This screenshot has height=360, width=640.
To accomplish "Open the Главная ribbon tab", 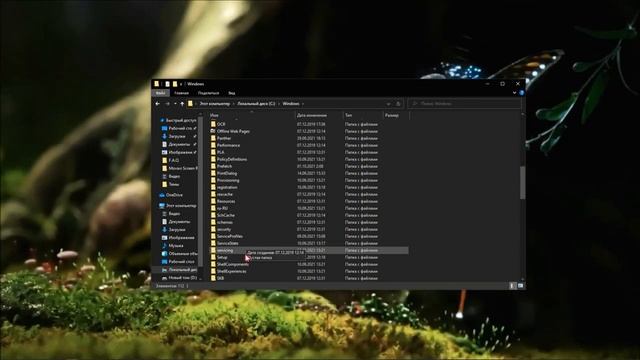I will click(x=181, y=93).
